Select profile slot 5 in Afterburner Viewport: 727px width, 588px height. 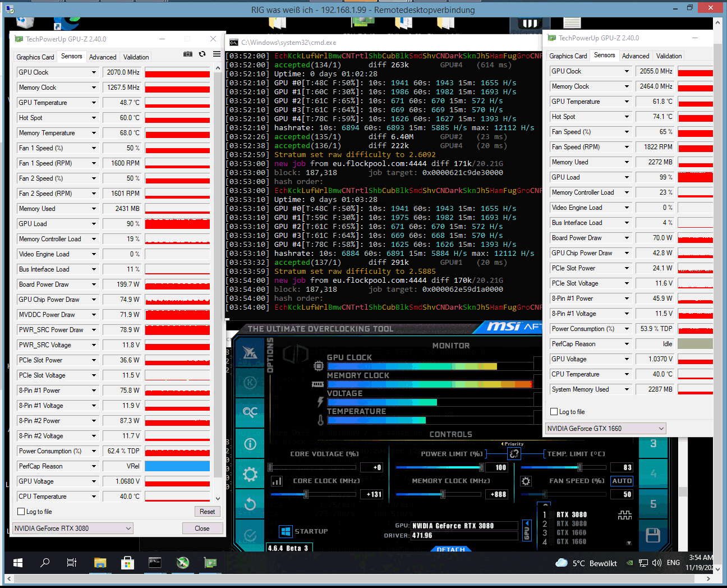[x=653, y=504]
